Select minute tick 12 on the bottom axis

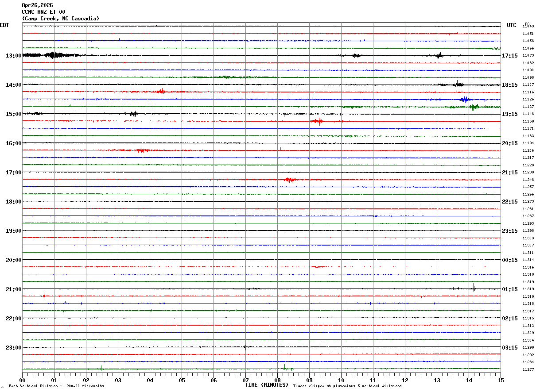(x=405, y=380)
